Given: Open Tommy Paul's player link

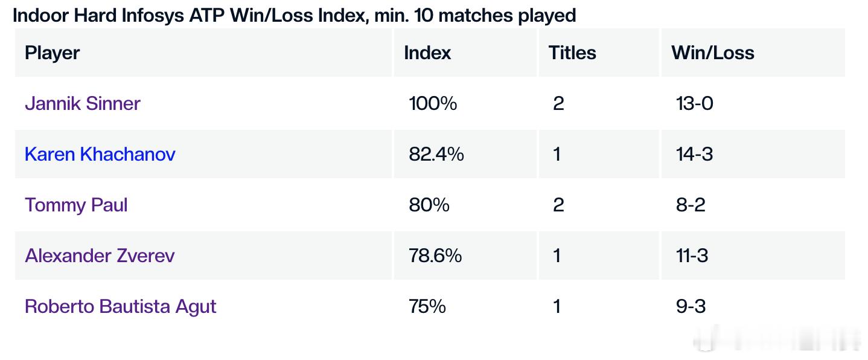Looking at the screenshot, I should coord(76,205).
